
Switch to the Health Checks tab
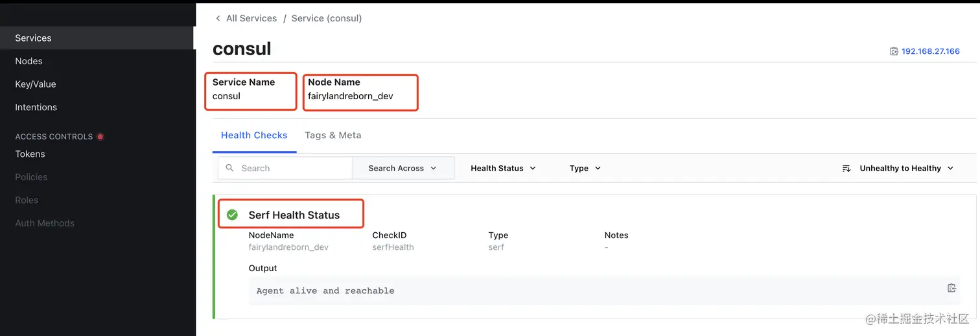coord(254,135)
